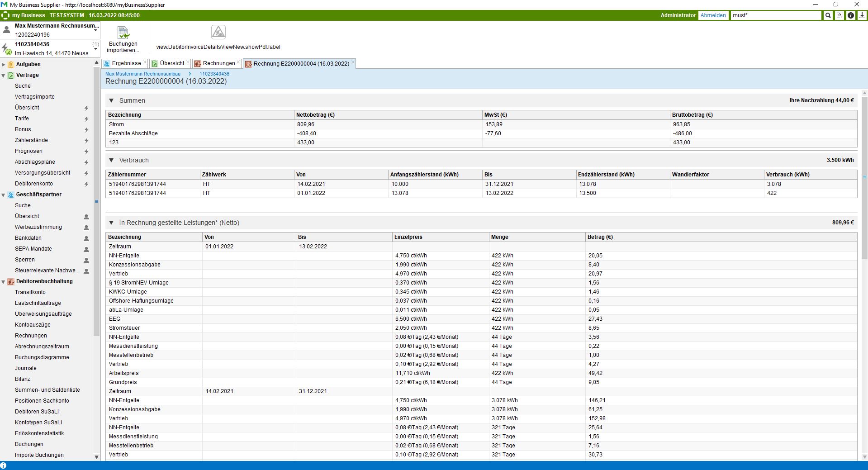Switch to the Ergebnisse tab

[x=126, y=63]
